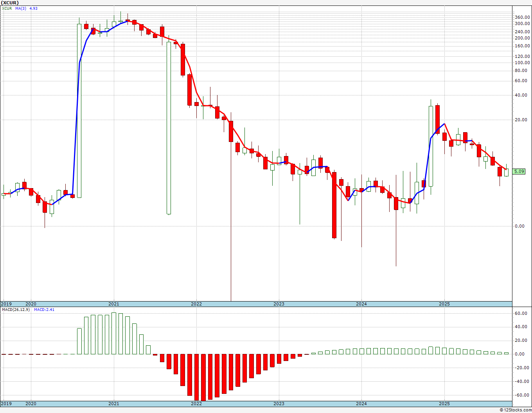The height and width of the screenshot is (413, 532).
Task: Click the 160.00 price axis label
Action: [522, 46]
